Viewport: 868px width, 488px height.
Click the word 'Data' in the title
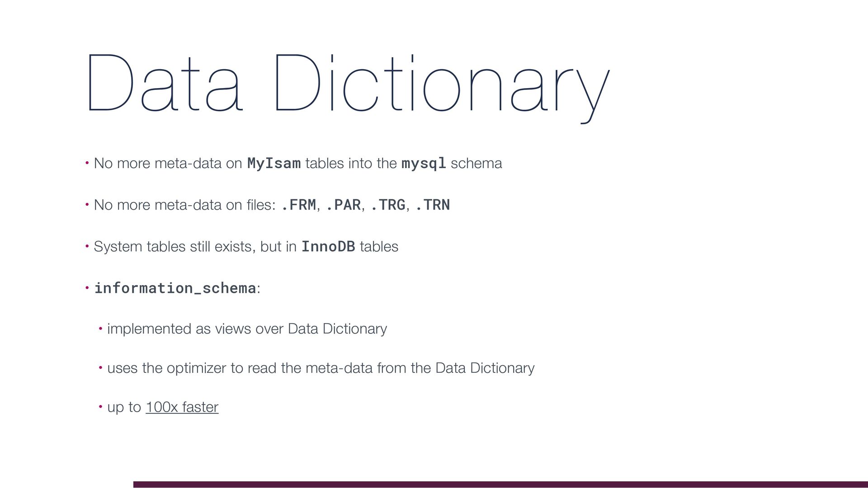[x=165, y=83]
